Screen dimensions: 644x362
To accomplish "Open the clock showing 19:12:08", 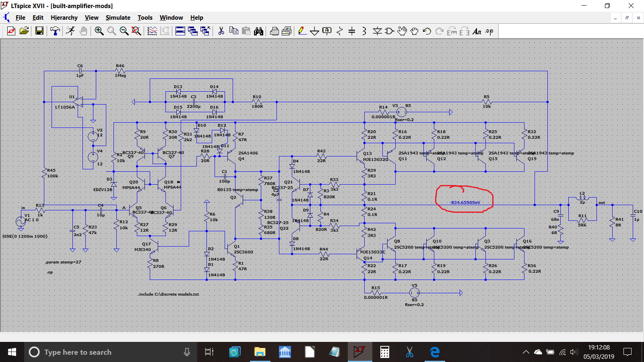I will [x=599, y=352].
